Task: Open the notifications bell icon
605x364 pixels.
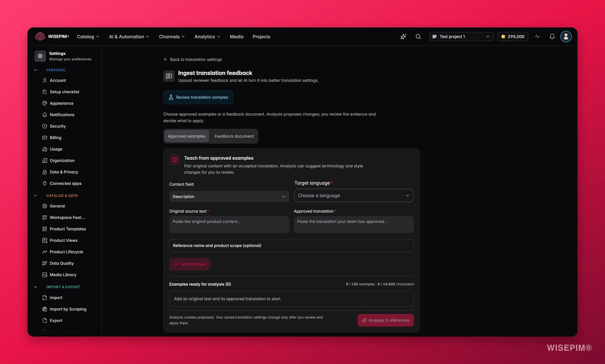Action: coord(552,37)
